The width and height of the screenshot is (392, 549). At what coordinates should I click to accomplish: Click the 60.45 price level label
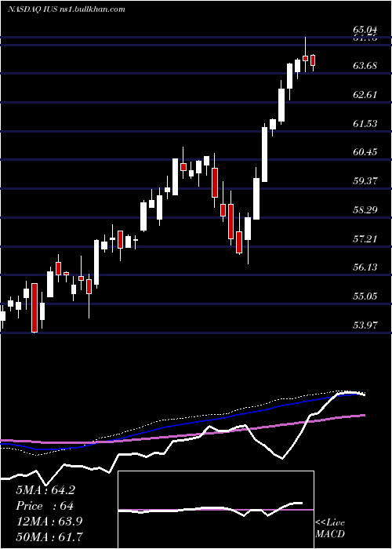click(x=365, y=152)
